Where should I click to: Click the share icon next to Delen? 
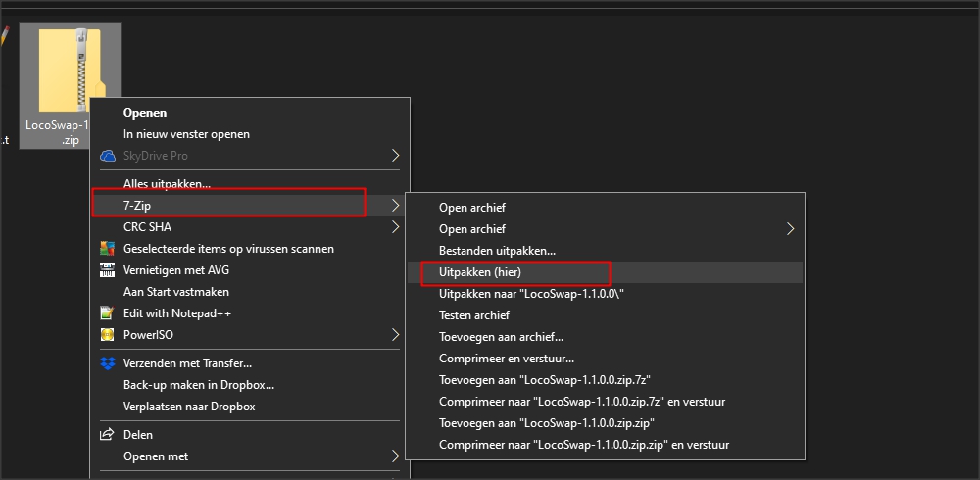click(108, 434)
